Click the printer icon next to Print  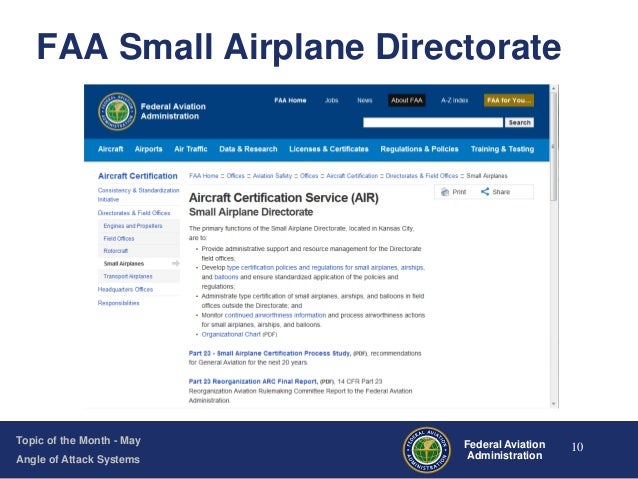click(x=445, y=192)
